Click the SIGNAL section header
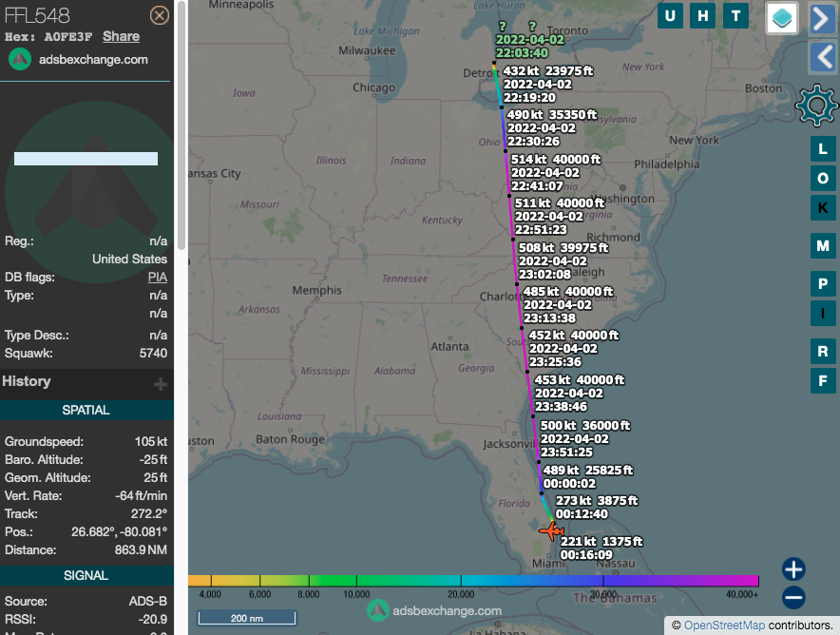Screen dimensions: 840x635 pos(86,575)
